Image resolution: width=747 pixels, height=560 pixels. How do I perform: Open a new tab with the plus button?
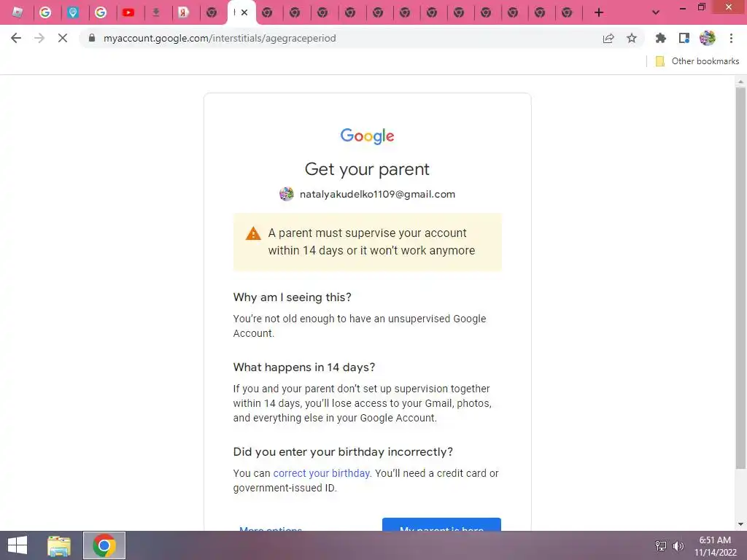coord(599,12)
